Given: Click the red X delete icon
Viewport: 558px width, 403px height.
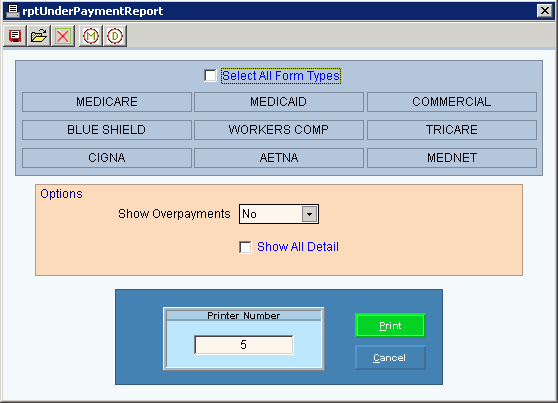Looking at the screenshot, I should click(63, 36).
